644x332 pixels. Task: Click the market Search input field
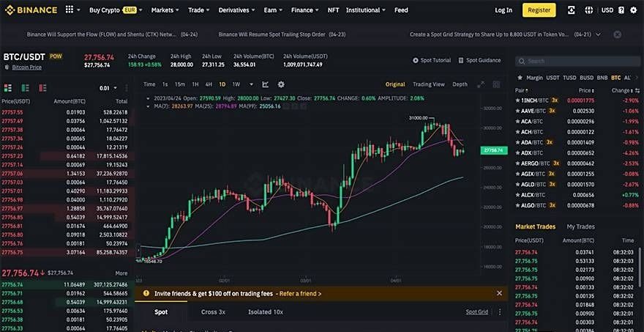pos(577,62)
